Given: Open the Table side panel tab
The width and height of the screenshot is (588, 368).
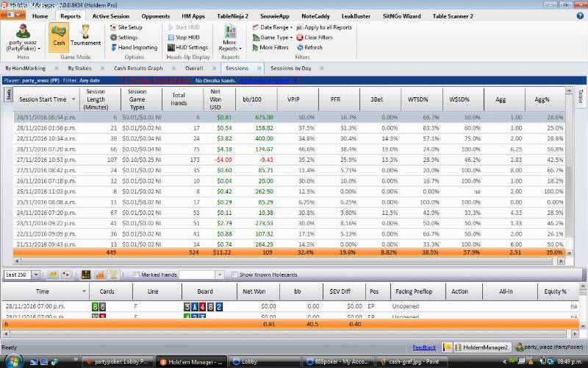Looking at the screenshot, I should point(581,97).
